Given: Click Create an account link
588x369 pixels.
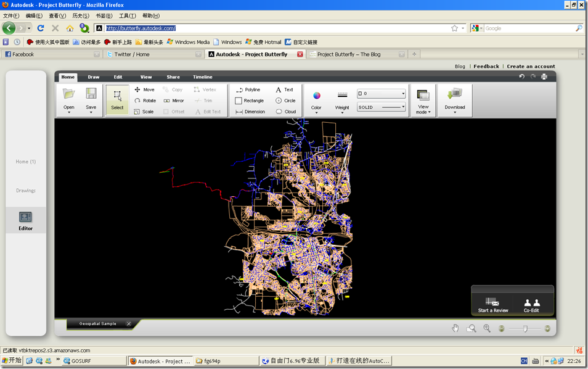Looking at the screenshot, I should (531, 67).
